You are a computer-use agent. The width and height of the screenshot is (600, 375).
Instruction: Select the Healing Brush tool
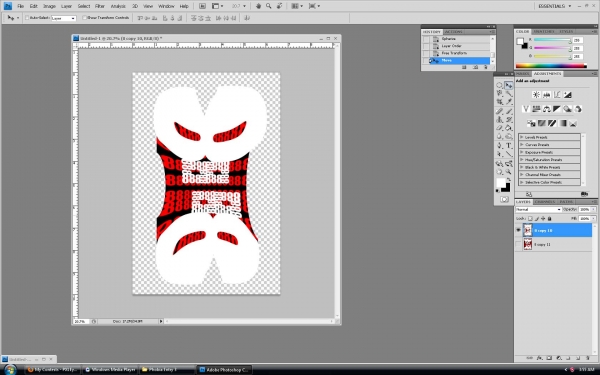coord(500,111)
